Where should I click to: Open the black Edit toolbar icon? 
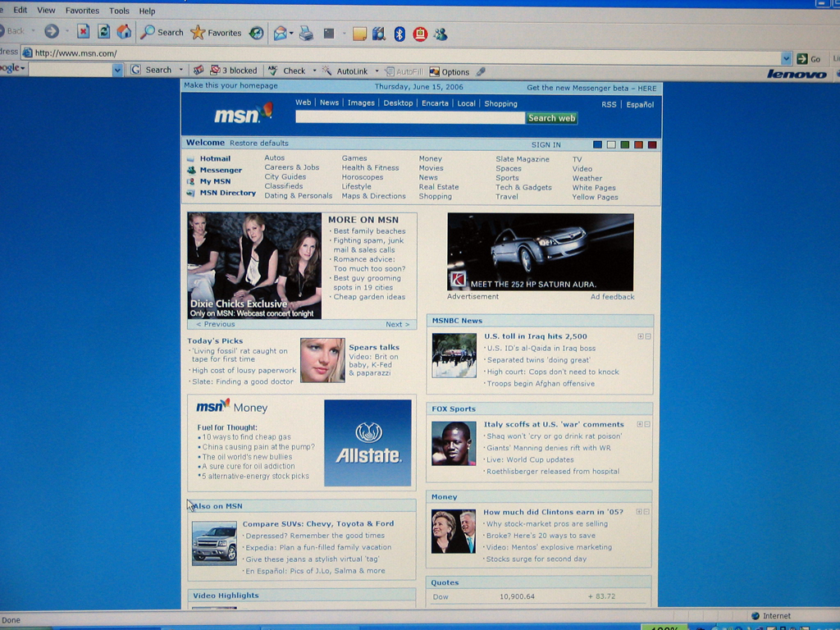coord(329,34)
